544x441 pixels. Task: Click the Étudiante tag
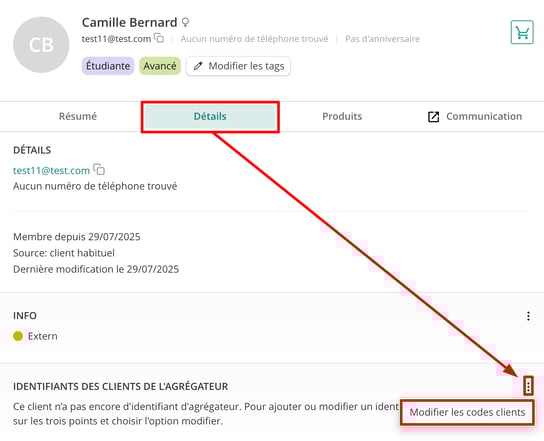108,66
